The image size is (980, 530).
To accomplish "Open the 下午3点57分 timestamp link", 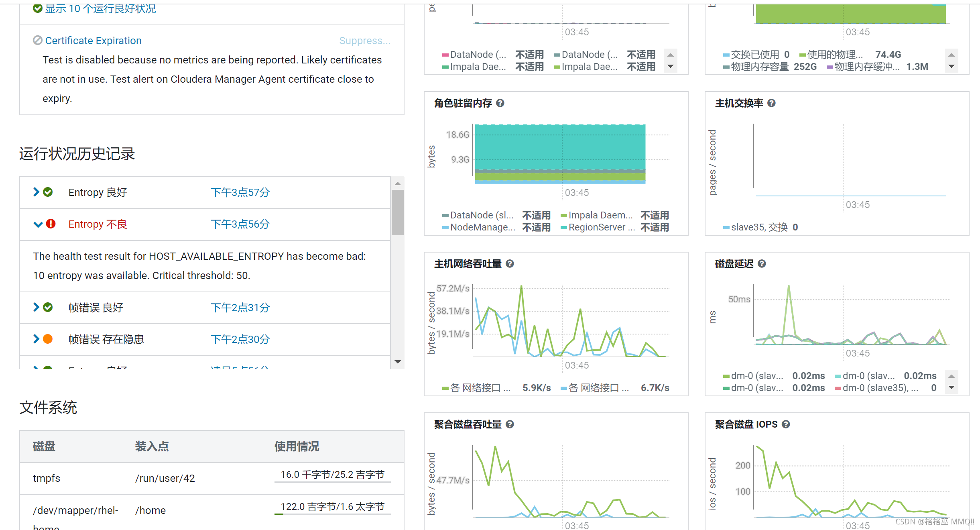I will [240, 192].
